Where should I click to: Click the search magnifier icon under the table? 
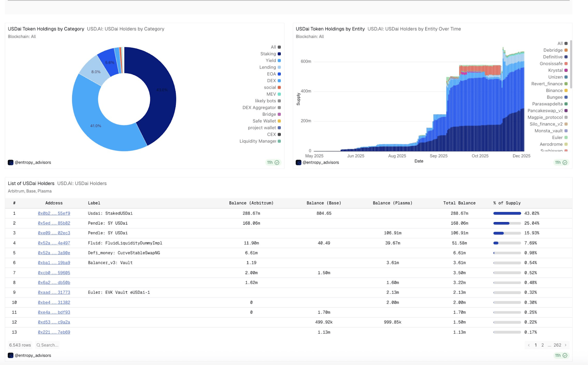coord(38,345)
